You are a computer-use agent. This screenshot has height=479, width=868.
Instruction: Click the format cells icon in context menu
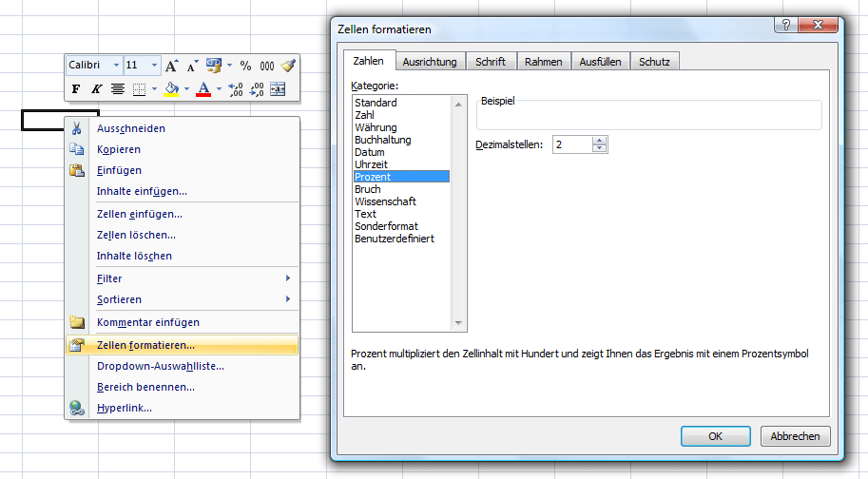[x=76, y=345]
